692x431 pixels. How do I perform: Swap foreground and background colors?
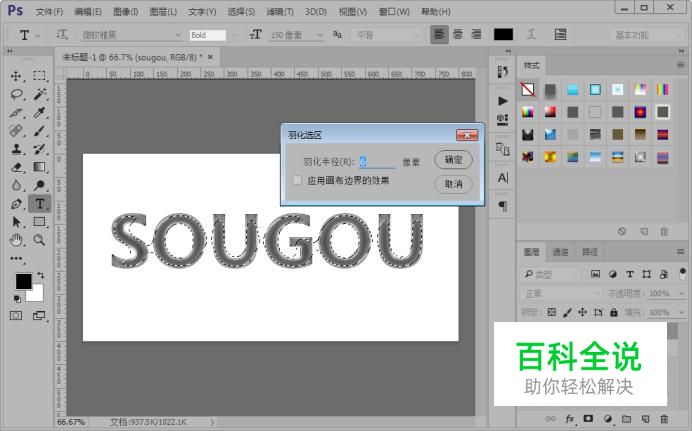click(x=41, y=275)
